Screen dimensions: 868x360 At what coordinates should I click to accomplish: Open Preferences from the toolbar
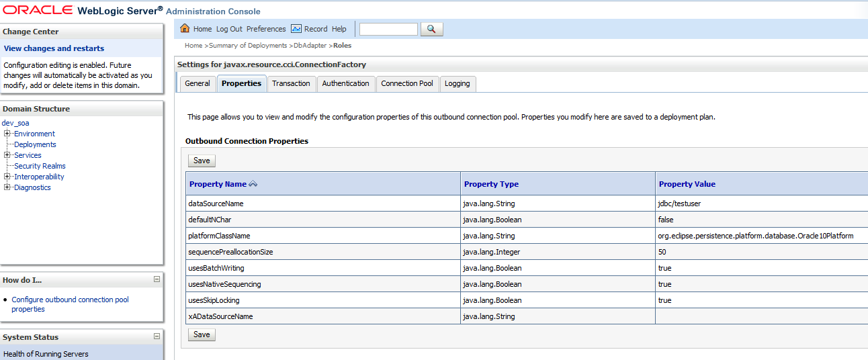point(266,29)
